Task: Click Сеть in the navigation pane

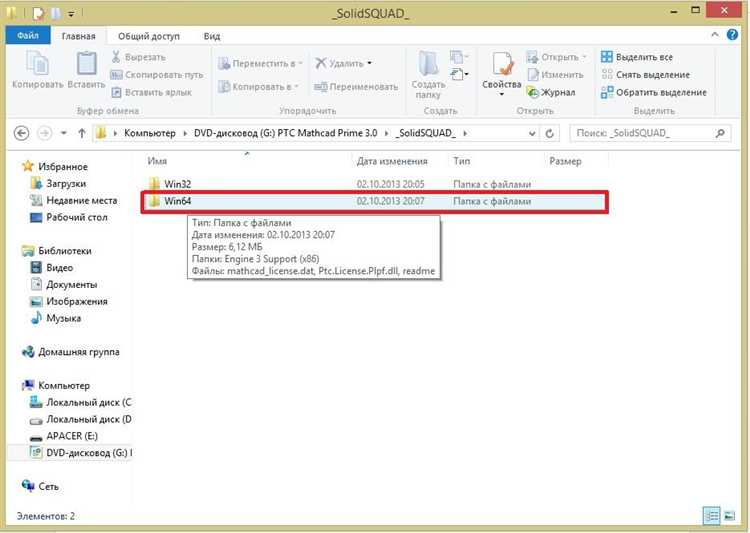Action: point(48,487)
